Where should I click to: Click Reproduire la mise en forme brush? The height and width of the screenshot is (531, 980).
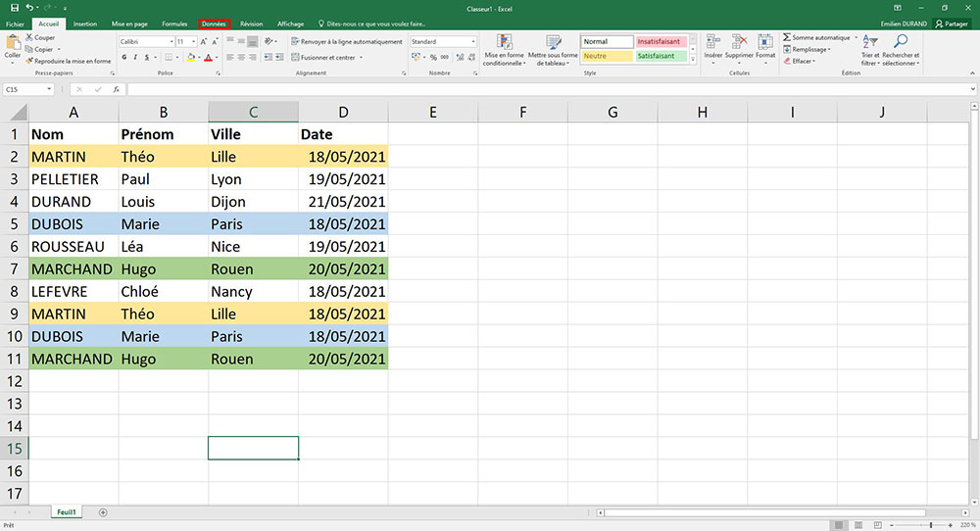tap(27, 61)
